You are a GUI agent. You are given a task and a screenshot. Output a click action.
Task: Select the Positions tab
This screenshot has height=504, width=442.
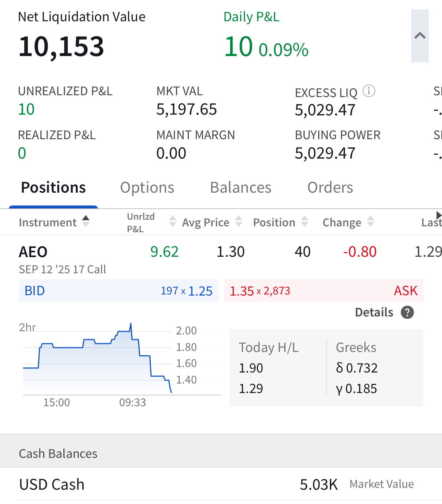[54, 188]
